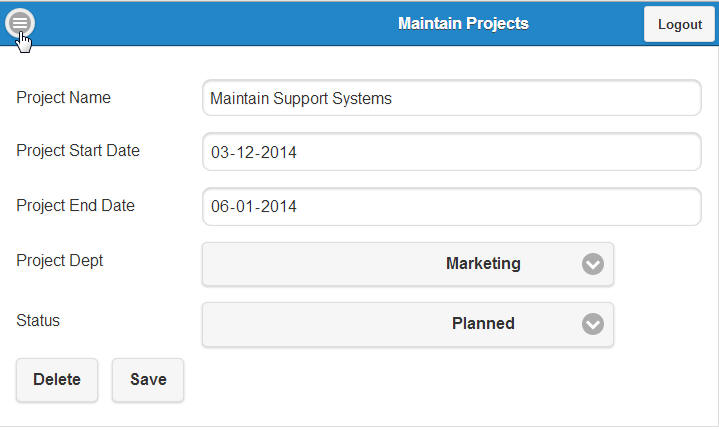This screenshot has width=719, height=430.
Task: Click the Project Dept label
Action: click(x=60, y=260)
